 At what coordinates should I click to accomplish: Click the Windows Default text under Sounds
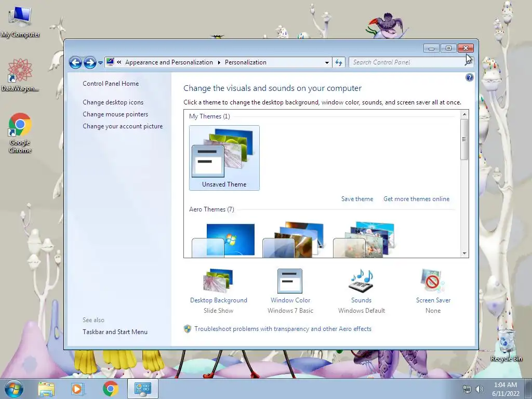coord(362,311)
